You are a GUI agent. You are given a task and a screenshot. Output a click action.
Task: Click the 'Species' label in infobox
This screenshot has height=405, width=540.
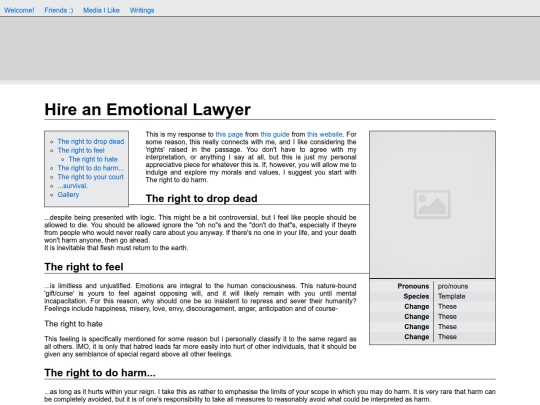click(416, 297)
